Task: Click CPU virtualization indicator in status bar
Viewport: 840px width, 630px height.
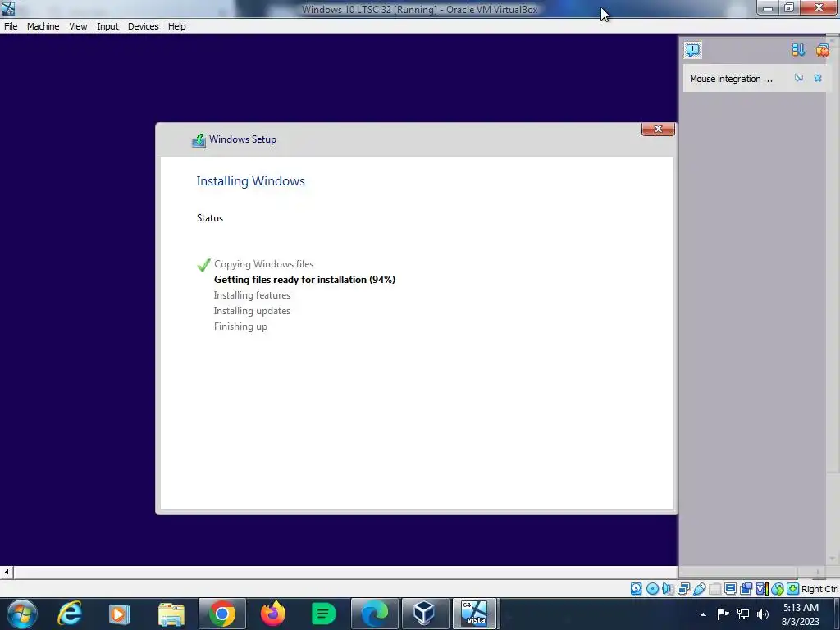Action: point(761,589)
